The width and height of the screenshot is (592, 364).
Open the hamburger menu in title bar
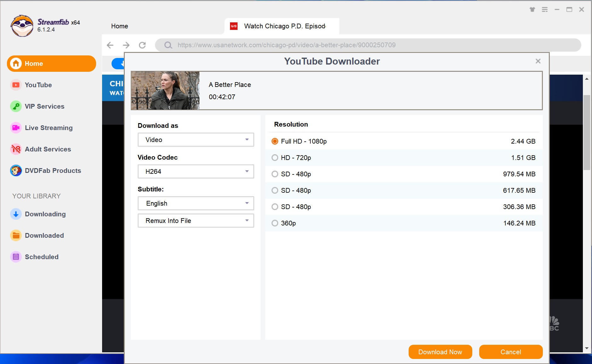click(x=545, y=9)
